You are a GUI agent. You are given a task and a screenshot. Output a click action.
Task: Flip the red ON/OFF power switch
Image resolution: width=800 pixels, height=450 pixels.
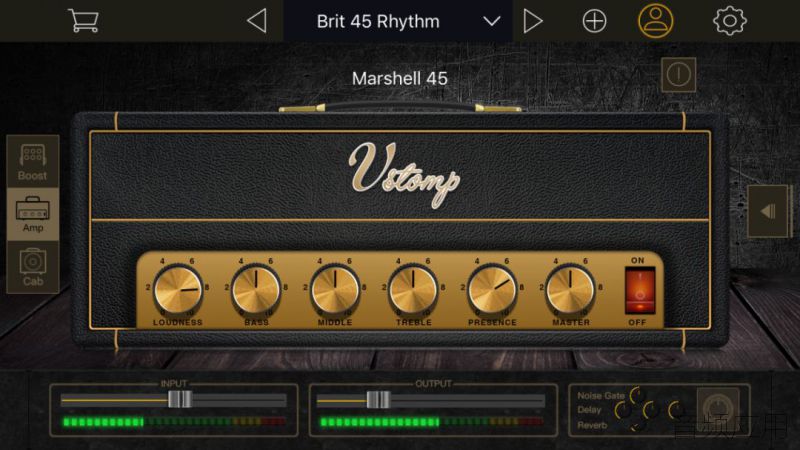coord(640,291)
